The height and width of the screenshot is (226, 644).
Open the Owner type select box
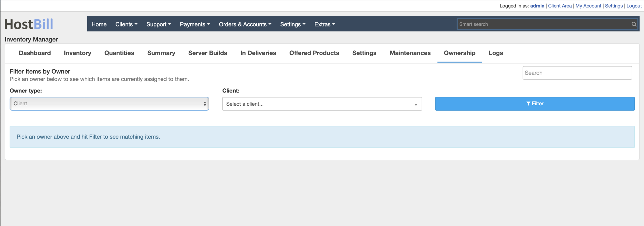pyautogui.click(x=109, y=104)
